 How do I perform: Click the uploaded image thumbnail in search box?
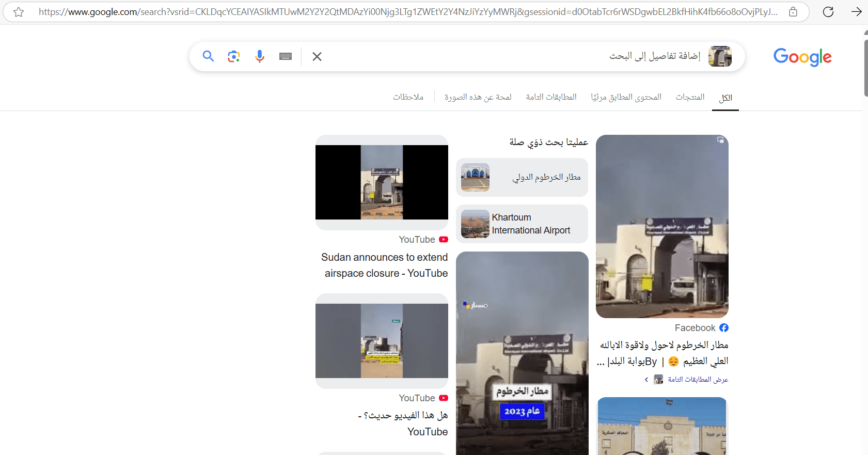coord(720,56)
